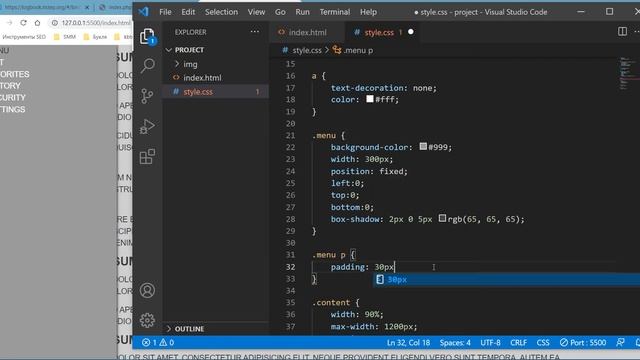The height and width of the screenshot is (360, 640).
Task: Open SMM bookmark folder in browser
Action: coord(64,37)
